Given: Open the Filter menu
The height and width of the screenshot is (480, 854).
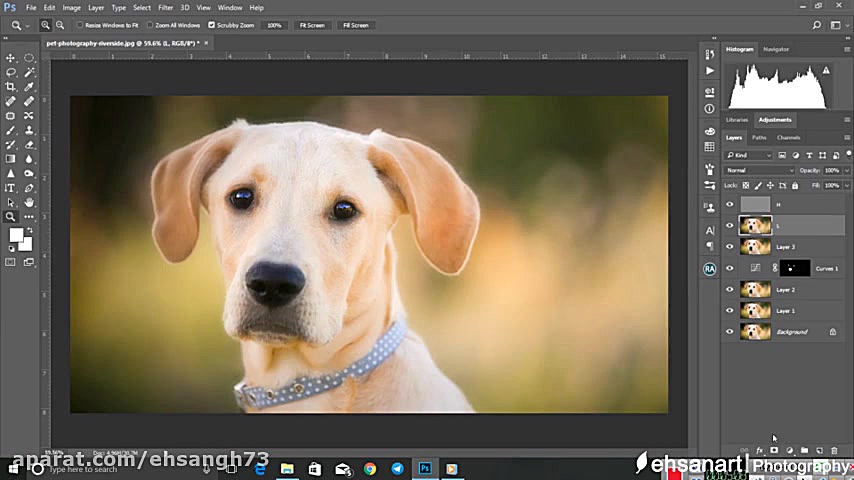Looking at the screenshot, I should coord(165,7).
